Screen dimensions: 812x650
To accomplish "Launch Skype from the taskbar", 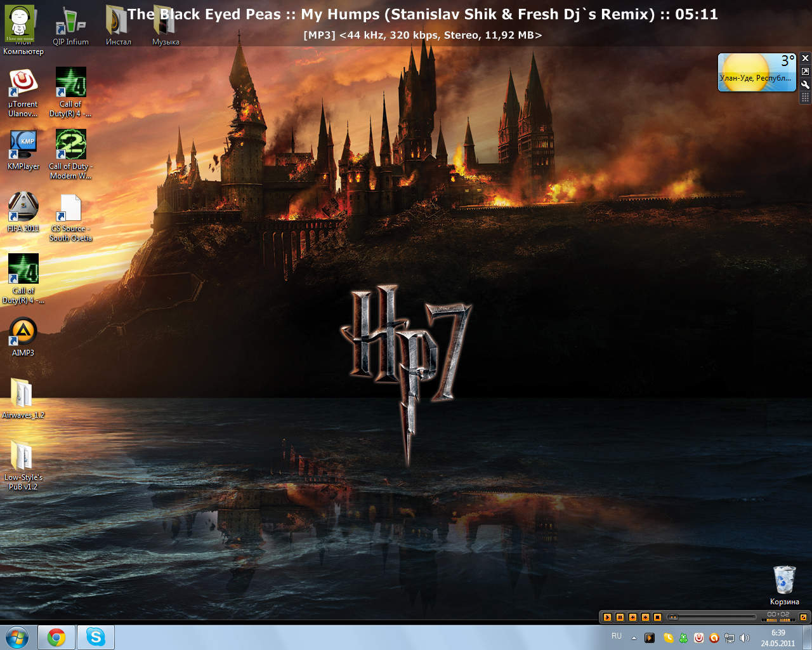I will pos(95,637).
